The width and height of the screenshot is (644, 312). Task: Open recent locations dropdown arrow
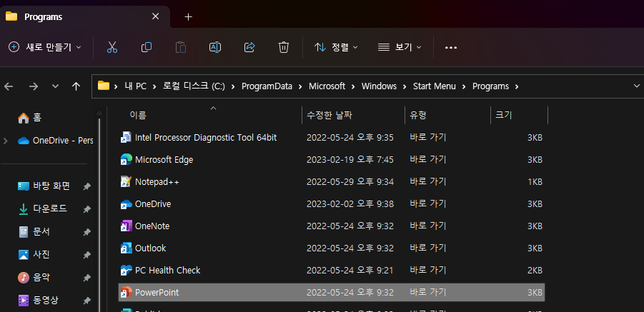pos(55,86)
